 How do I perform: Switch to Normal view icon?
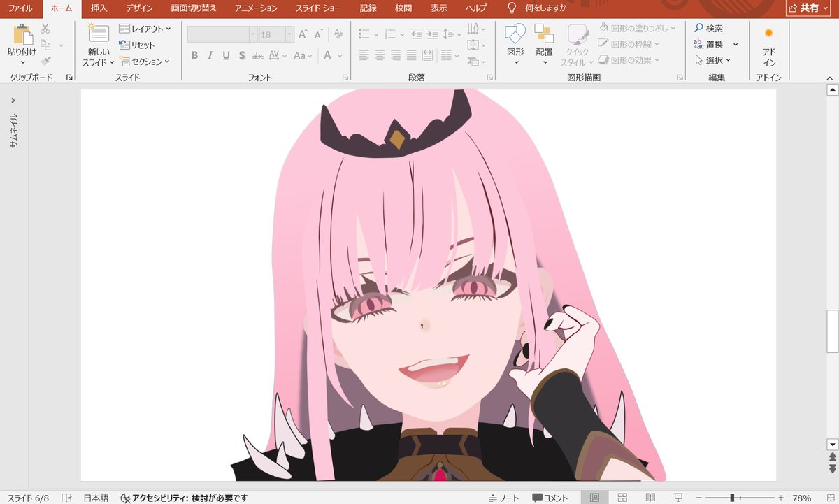click(x=595, y=498)
